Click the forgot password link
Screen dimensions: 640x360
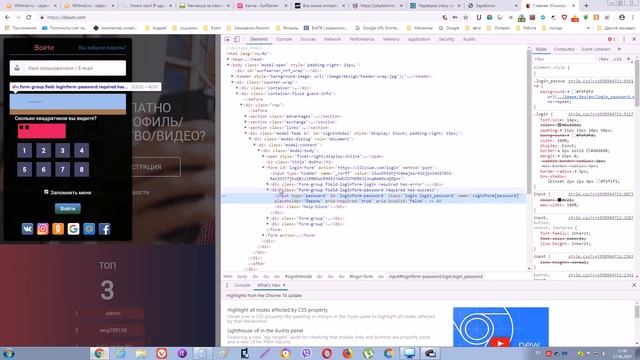[102, 48]
